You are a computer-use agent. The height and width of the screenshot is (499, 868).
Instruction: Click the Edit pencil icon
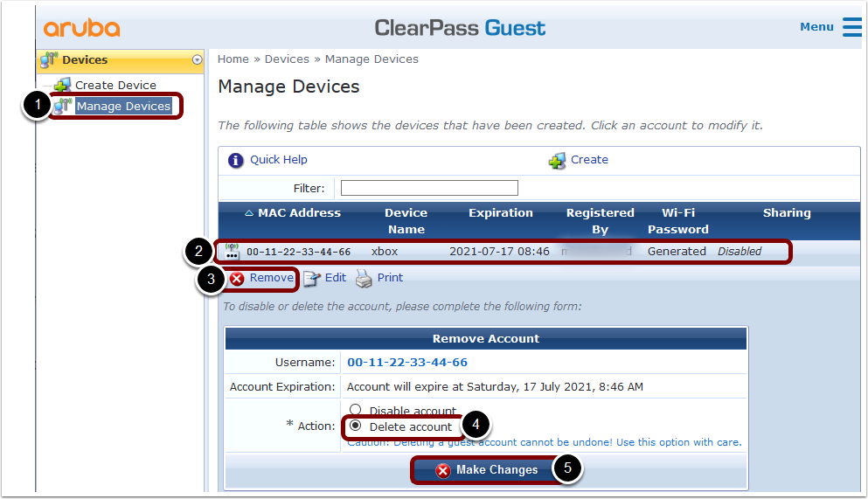pyautogui.click(x=312, y=279)
